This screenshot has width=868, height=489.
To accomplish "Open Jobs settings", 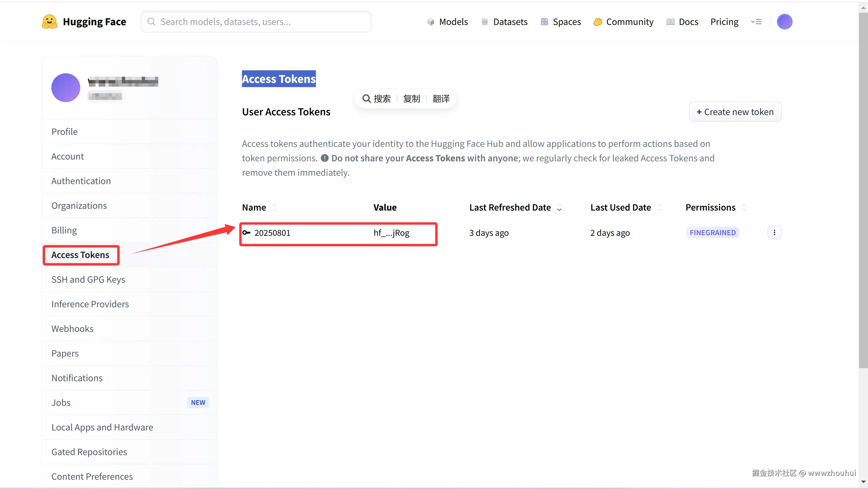I will pyautogui.click(x=130, y=402).
